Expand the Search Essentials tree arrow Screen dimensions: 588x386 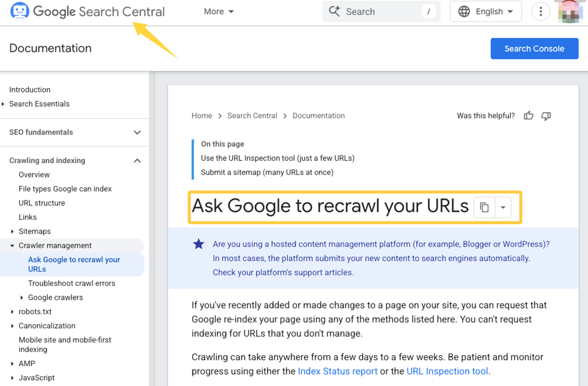3,104
